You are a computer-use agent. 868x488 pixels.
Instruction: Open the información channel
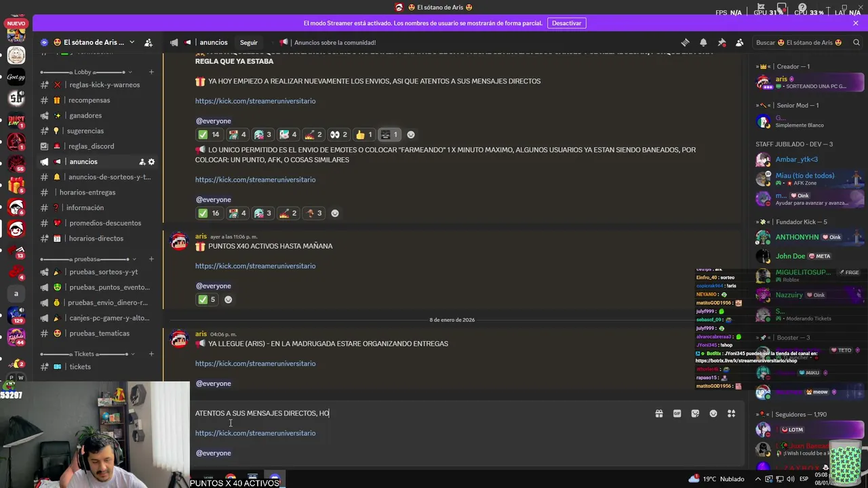click(98, 208)
